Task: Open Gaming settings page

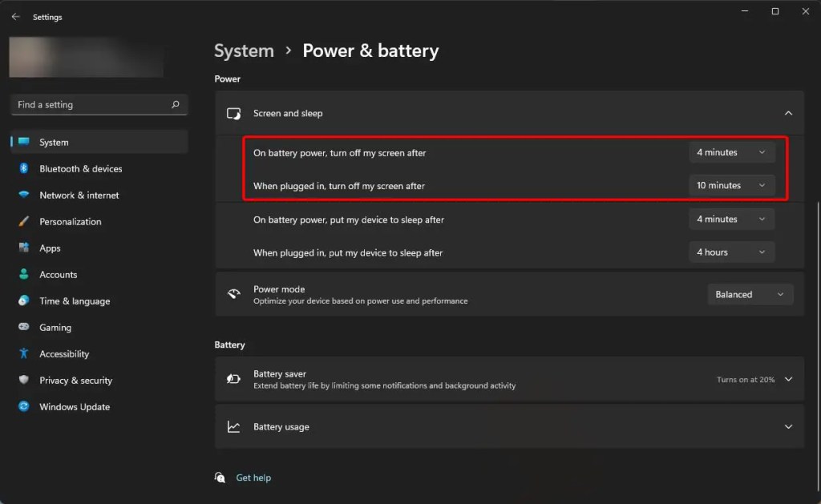Action: point(99,327)
